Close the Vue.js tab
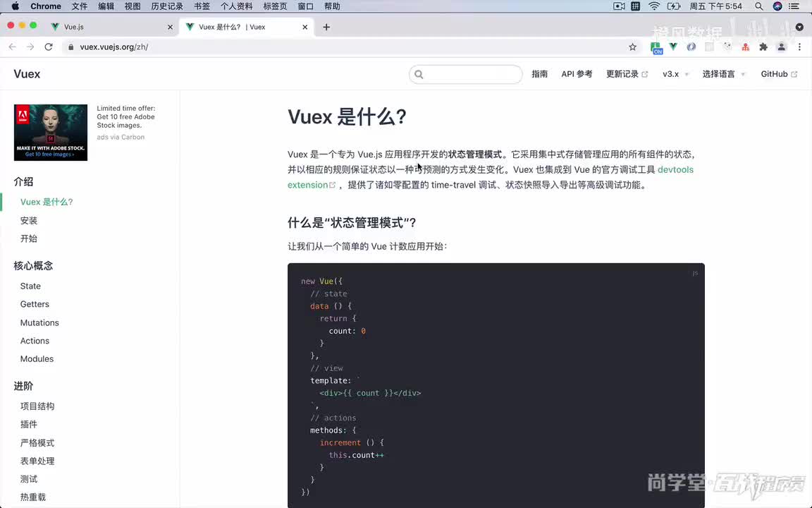The height and width of the screenshot is (508, 812). tap(170, 27)
